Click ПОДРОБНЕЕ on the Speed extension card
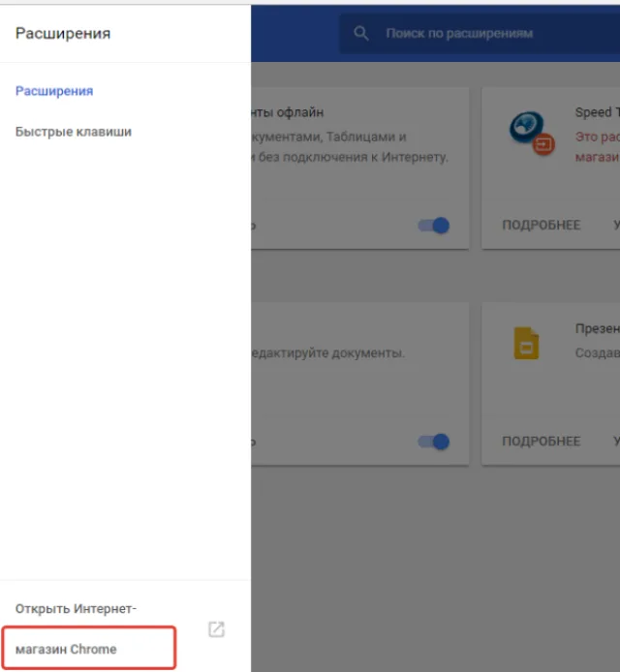620x672 pixels. (x=542, y=225)
